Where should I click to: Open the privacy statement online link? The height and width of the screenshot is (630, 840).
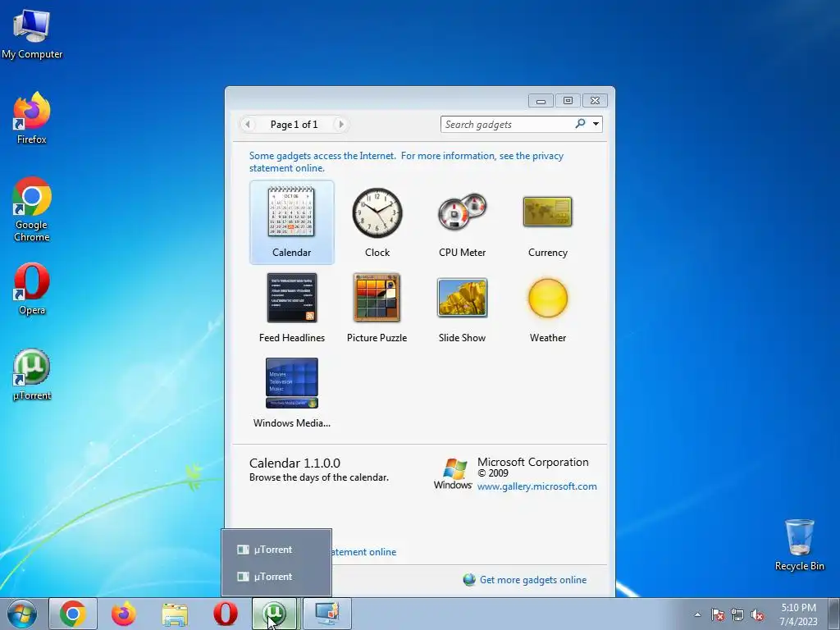(406, 162)
